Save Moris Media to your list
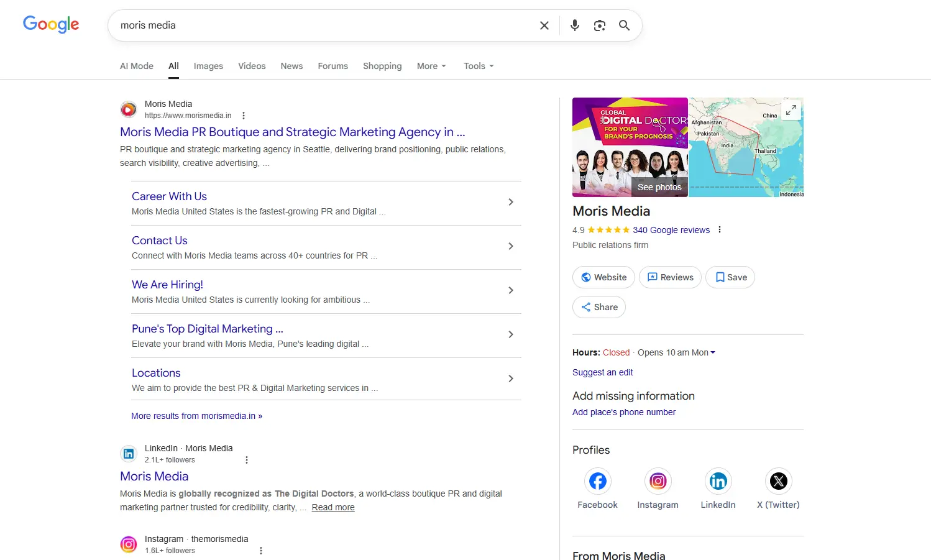This screenshot has height=560, width=931. [x=730, y=277]
